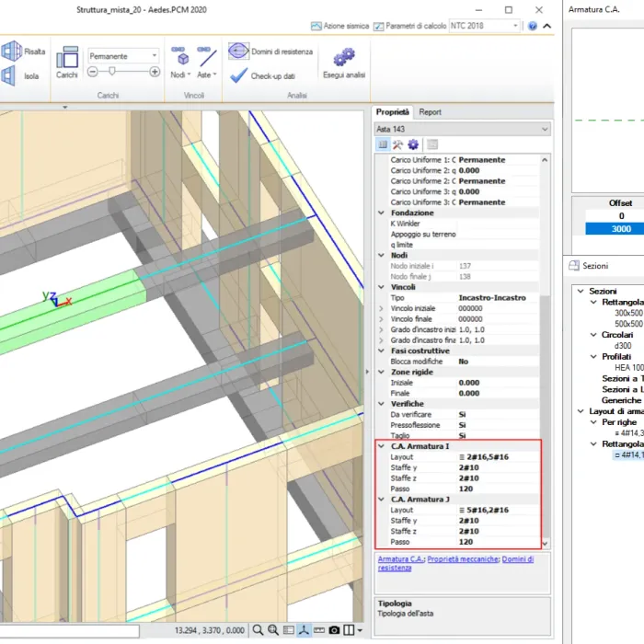Run Check-up dati checkmark
Viewport: 644px width, 644px height.
tap(238, 76)
